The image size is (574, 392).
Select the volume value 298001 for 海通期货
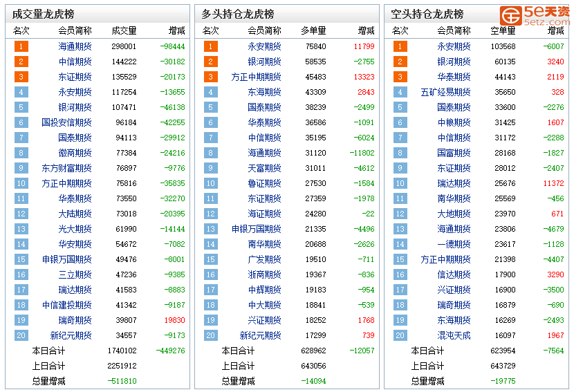click(x=124, y=46)
